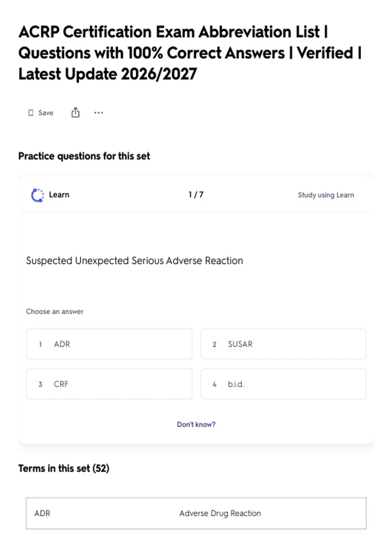Click the Learn mode circular icon
This screenshot has height=556, width=392.
click(37, 195)
